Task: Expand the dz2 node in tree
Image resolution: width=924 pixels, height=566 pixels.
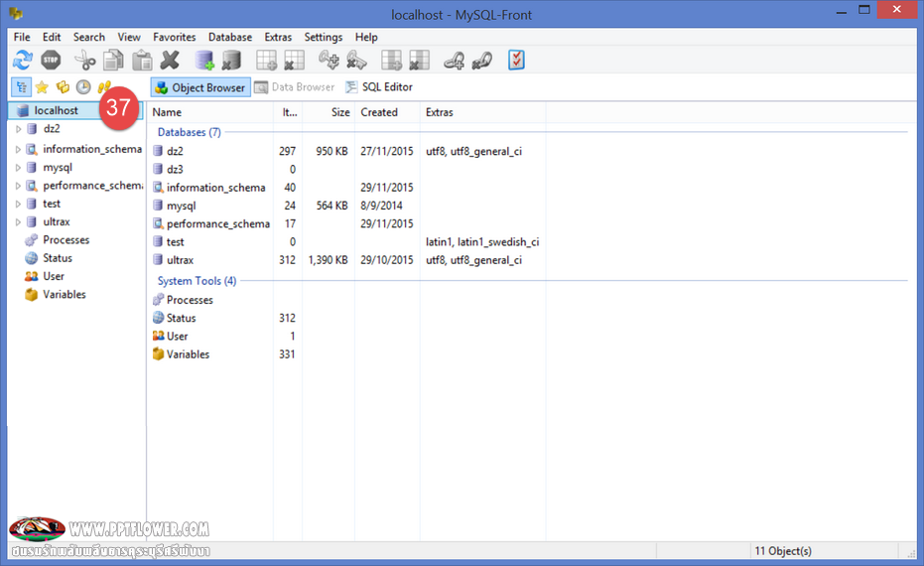Action: click(x=18, y=128)
